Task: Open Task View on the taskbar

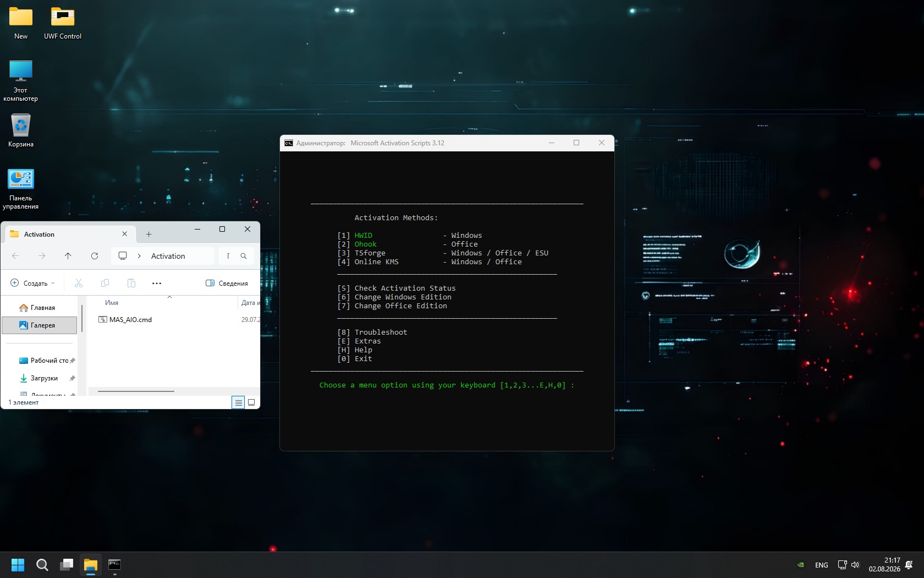Action: tap(67, 565)
